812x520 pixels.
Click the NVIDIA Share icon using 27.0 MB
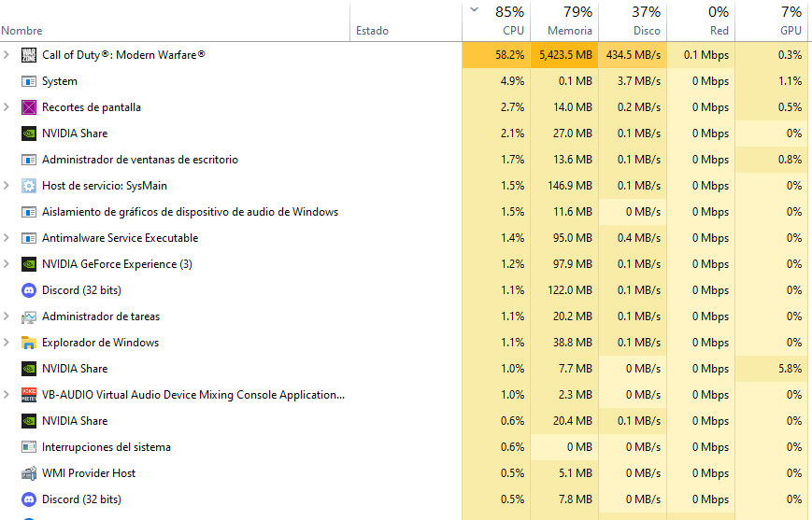(x=28, y=134)
